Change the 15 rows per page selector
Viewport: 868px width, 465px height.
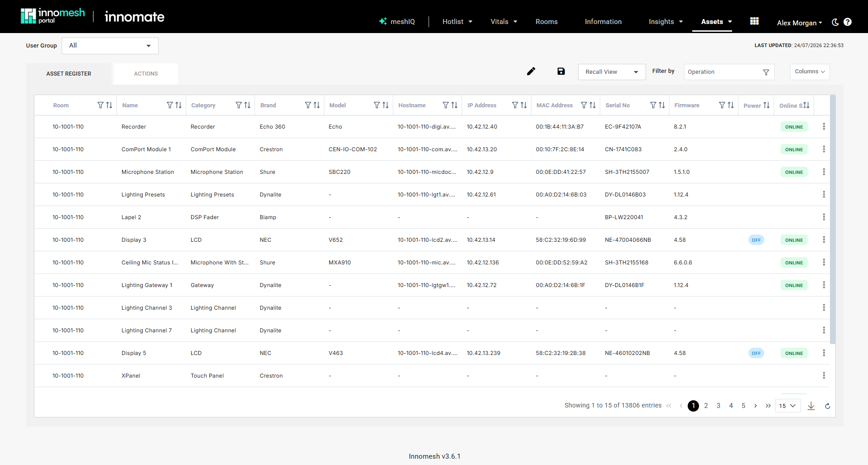788,406
